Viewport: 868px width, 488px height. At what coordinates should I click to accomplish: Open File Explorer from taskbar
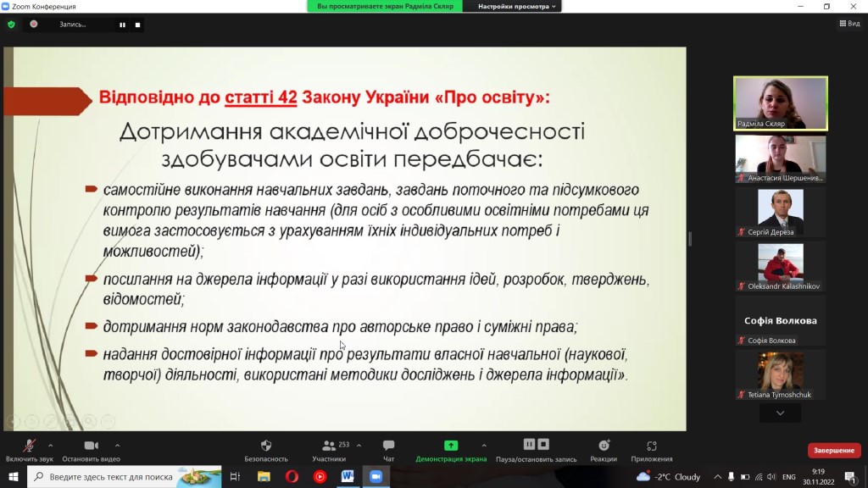pyautogui.click(x=264, y=476)
